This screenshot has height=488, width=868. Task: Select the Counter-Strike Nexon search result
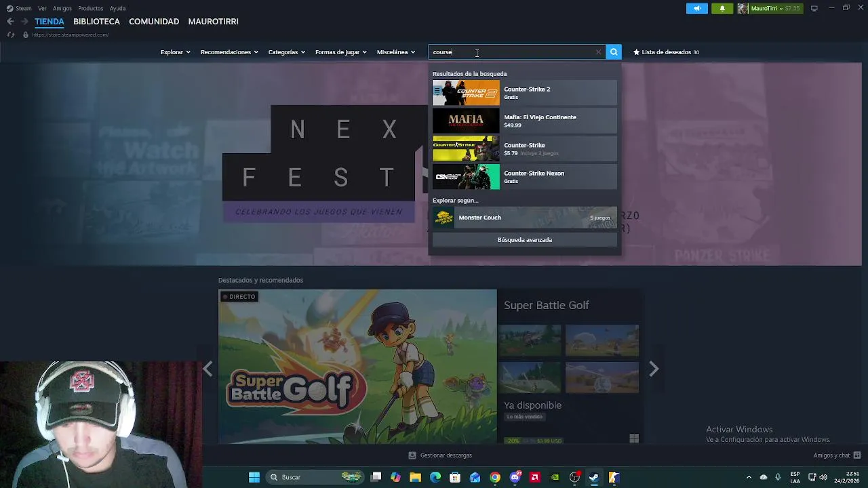coord(525,177)
